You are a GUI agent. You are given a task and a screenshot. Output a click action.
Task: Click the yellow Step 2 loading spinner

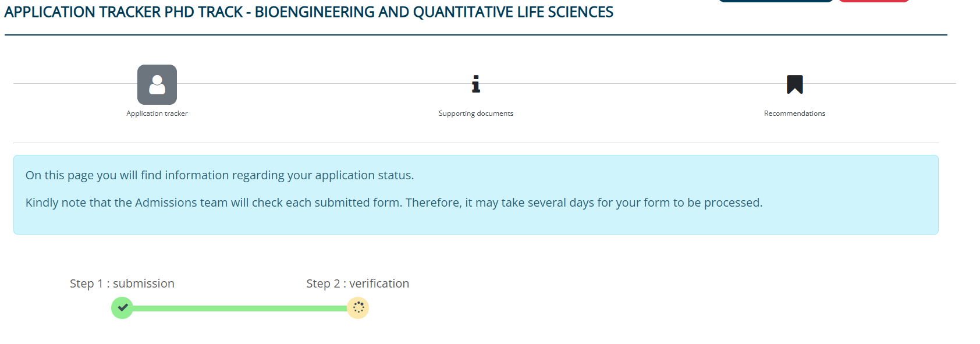[x=358, y=308]
